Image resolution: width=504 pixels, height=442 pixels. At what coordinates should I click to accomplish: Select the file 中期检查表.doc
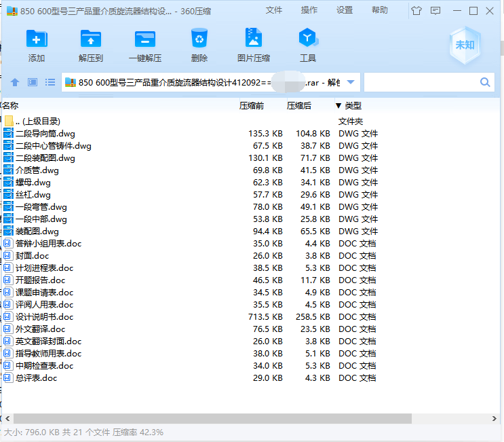(x=44, y=366)
